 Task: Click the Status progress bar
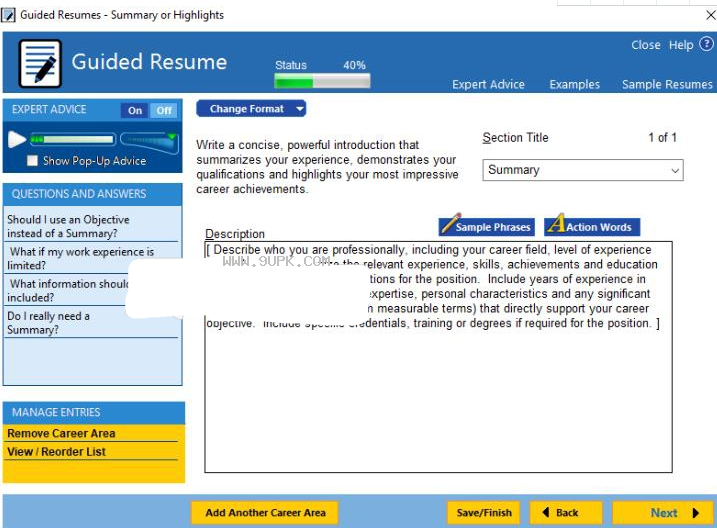tap(322, 82)
